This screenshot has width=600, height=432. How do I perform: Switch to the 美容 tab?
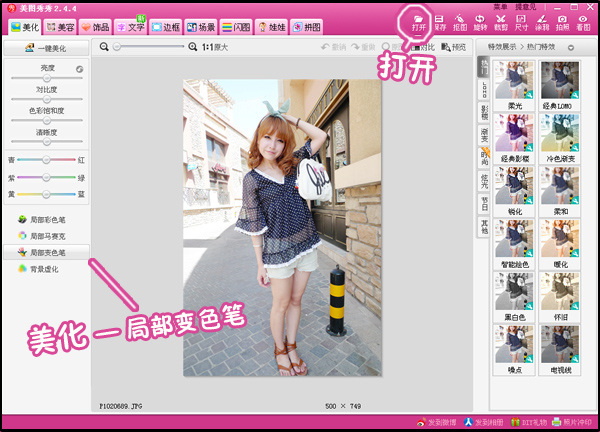pos(58,27)
